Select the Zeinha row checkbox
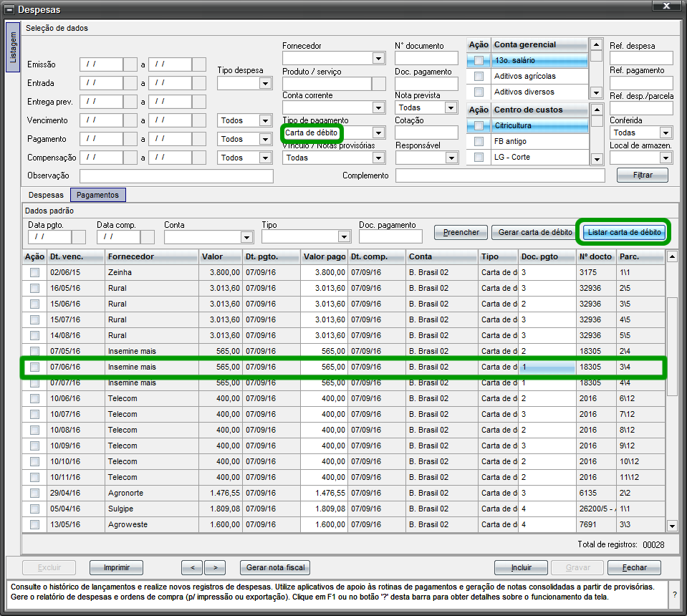The height and width of the screenshot is (616, 687). [34, 272]
